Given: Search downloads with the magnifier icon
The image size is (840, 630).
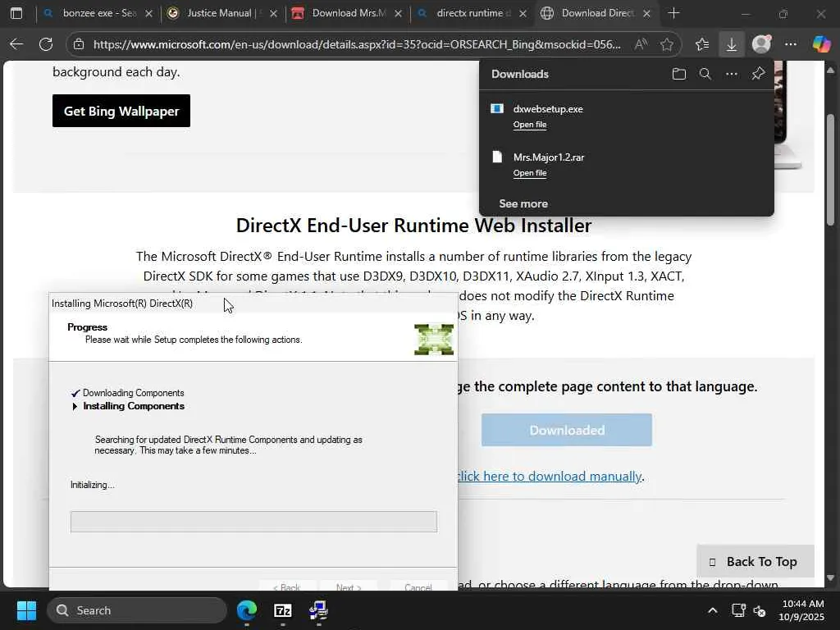Looking at the screenshot, I should pyautogui.click(x=705, y=74).
